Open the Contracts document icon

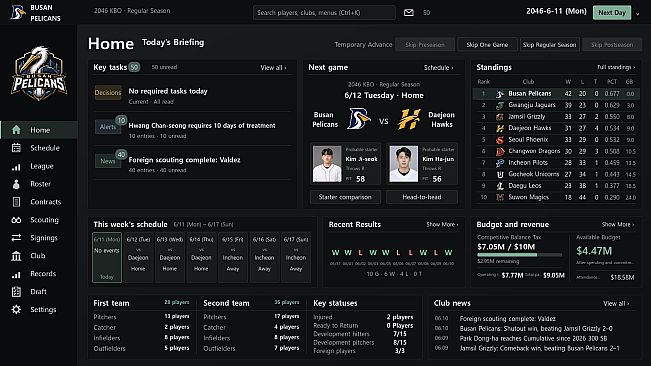point(16,202)
